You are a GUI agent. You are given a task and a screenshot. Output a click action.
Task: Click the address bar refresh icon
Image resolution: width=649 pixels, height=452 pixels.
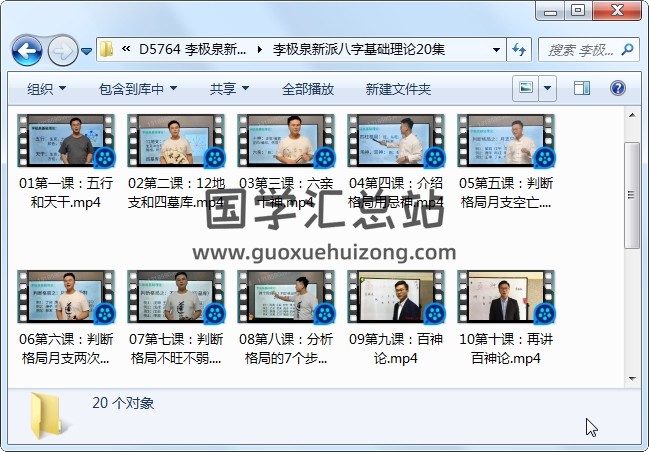[519, 49]
